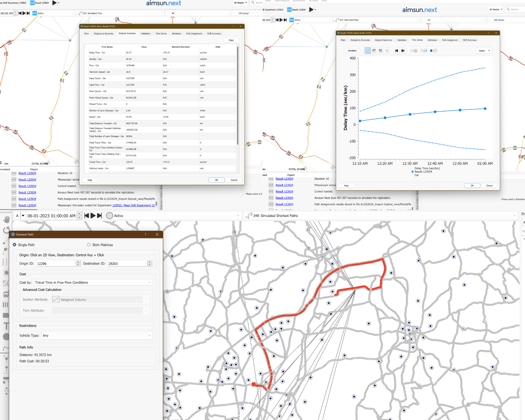The height and width of the screenshot is (420, 525).
Task: Open the Action dropdown in the Time Series tab
Action: tap(483, 51)
